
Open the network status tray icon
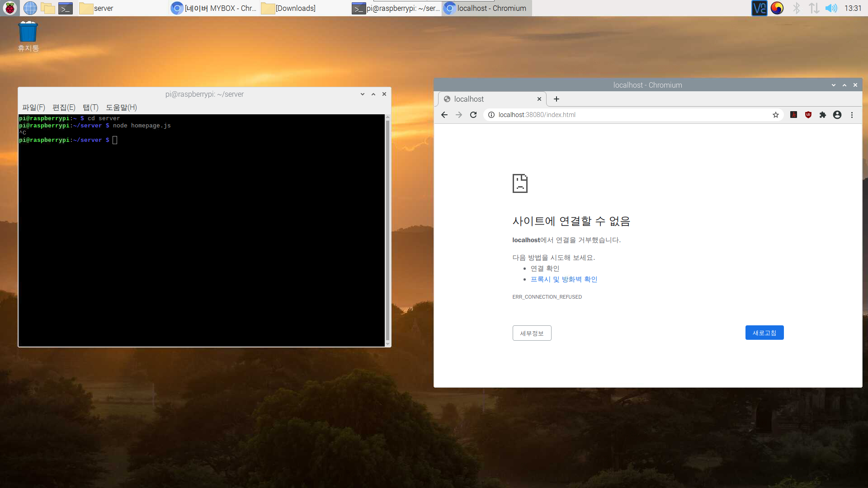(814, 8)
